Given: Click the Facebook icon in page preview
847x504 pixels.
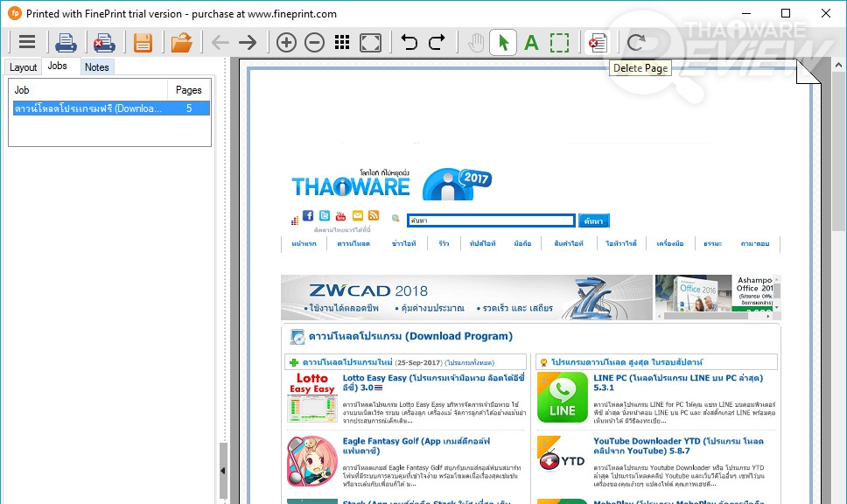Looking at the screenshot, I should (308, 215).
